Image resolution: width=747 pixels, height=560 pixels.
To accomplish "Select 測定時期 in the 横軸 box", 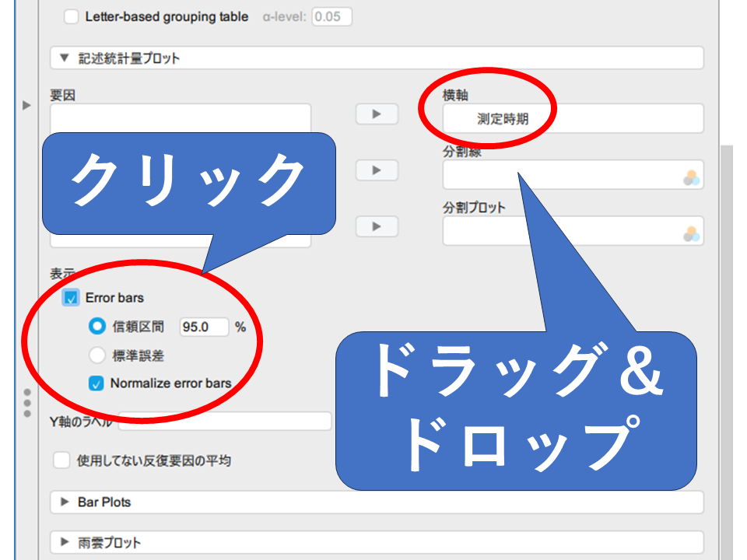I will coord(503,120).
